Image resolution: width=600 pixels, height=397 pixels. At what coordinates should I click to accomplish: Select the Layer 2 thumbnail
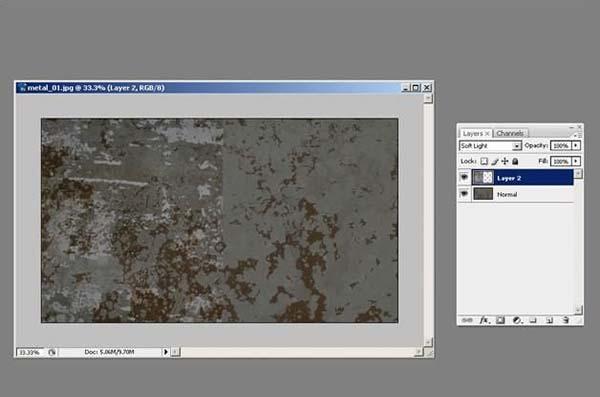pyautogui.click(x=483, y=177)
